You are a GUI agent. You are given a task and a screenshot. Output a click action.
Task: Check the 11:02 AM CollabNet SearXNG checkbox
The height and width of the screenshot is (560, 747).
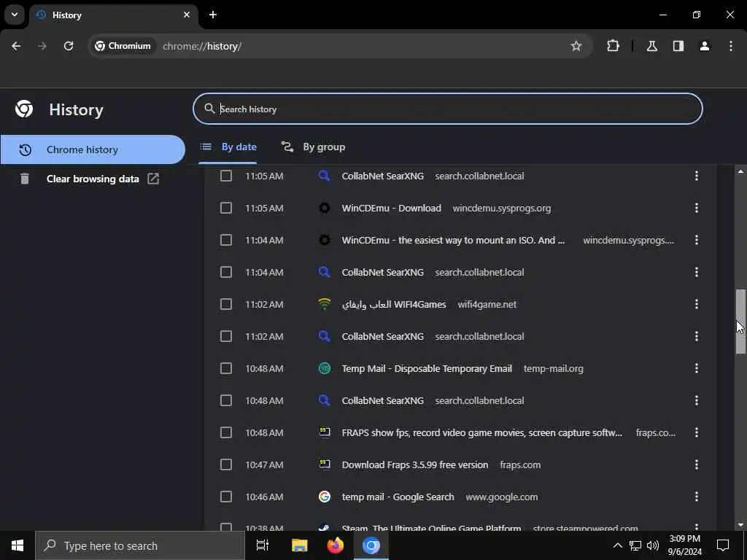(x=226, y=336)
